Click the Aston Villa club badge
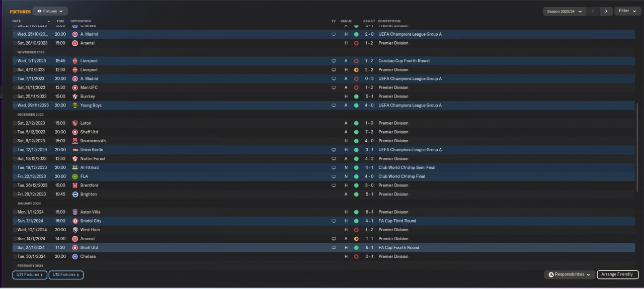Viewport: 644px width, 289px height. point(75,212)
